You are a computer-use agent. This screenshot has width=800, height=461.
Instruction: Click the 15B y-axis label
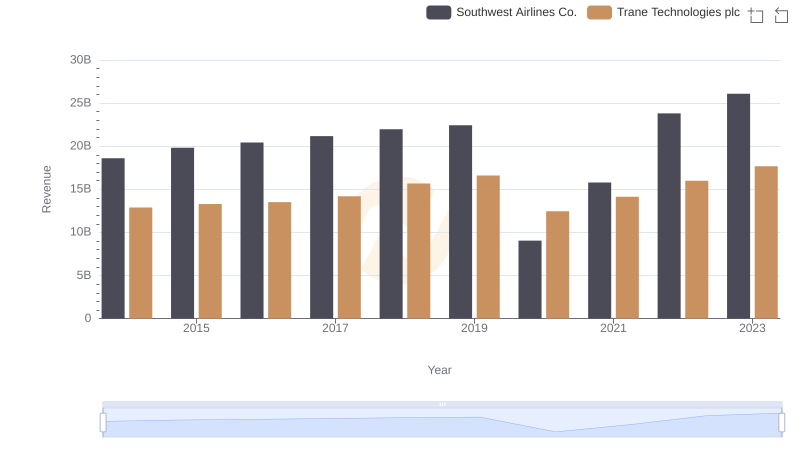(x=81, y=189)
